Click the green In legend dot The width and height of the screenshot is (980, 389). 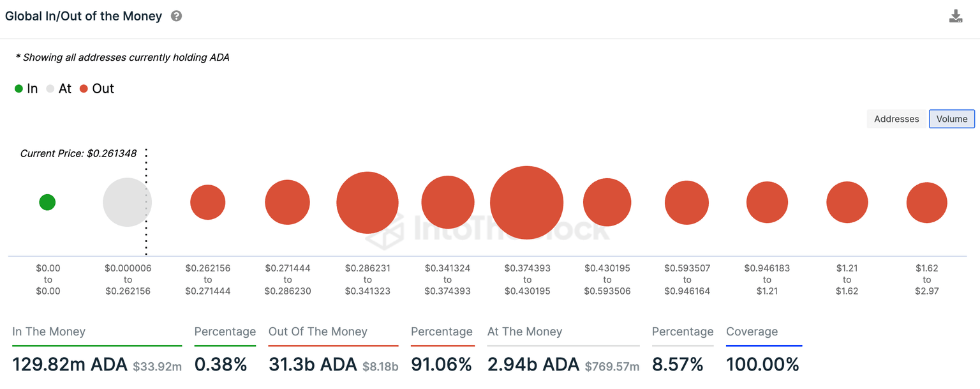(19, 88)
